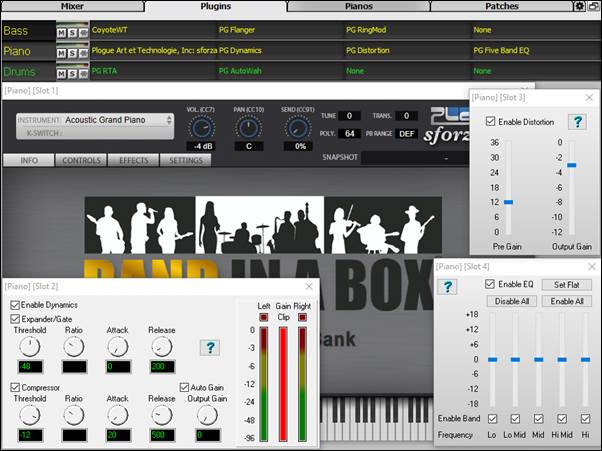The width and height of the screenshot is (602, 451).
Task: Switch to the Mixer tab
Action: [72, 6]
